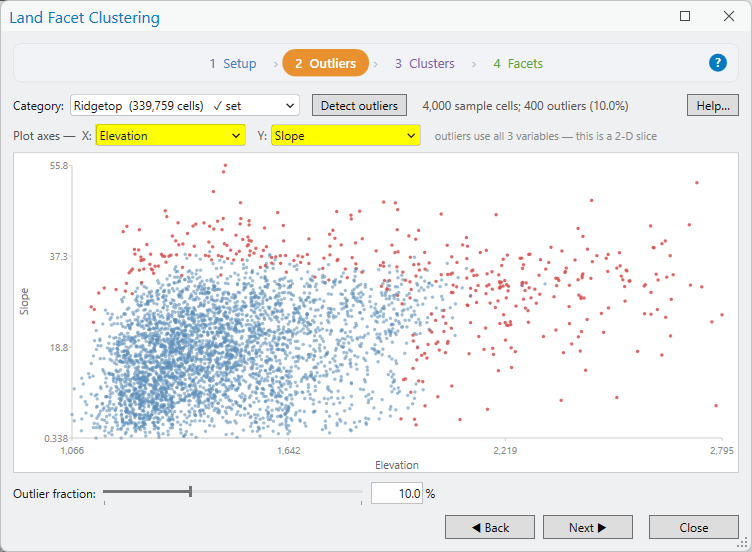Click the Help... button
The width and height of the screenshot is (752, 552).
click(x=713, y=106)
